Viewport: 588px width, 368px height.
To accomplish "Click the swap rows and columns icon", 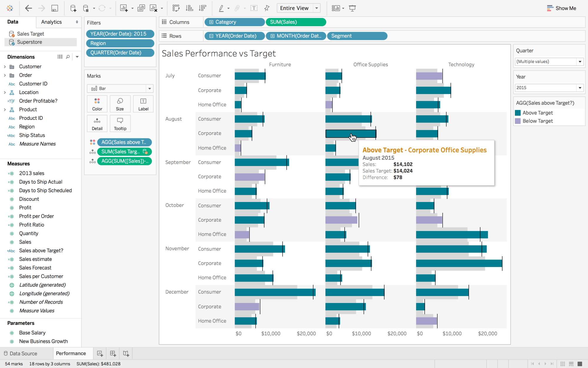I will tap(176, 8).
